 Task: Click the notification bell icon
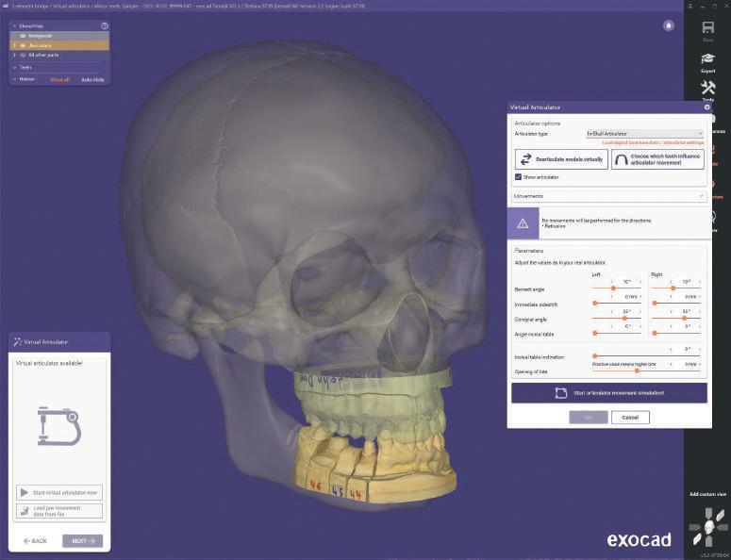click(669, 25)
